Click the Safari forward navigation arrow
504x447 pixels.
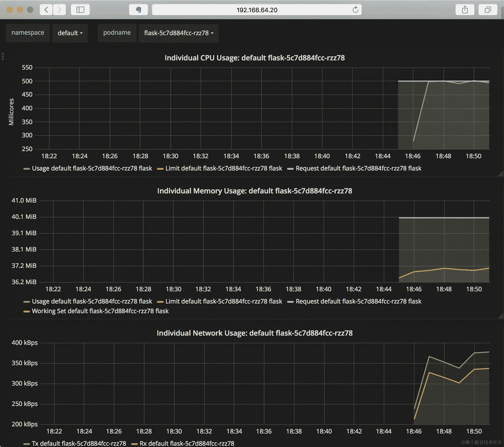tap(59, 10)
